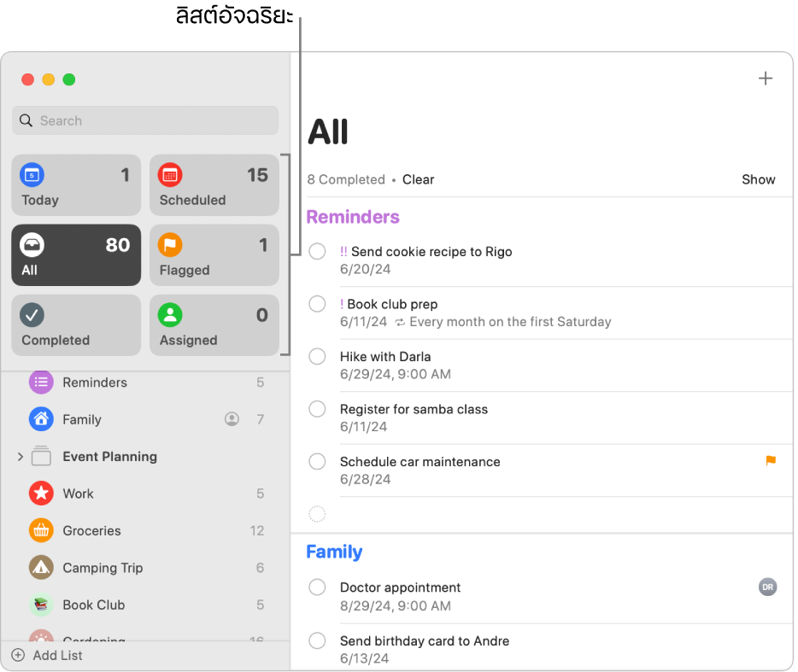Open the Scheduled smart list
This screenshot has height=672, width=798.
tap(214, 185)
